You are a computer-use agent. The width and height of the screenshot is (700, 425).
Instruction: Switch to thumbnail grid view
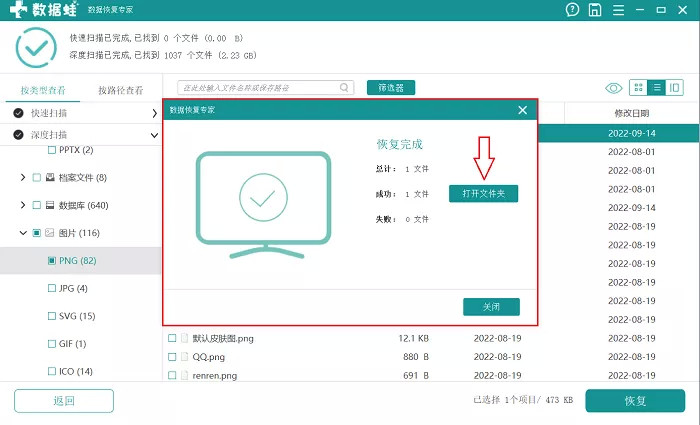click(638, 88)
